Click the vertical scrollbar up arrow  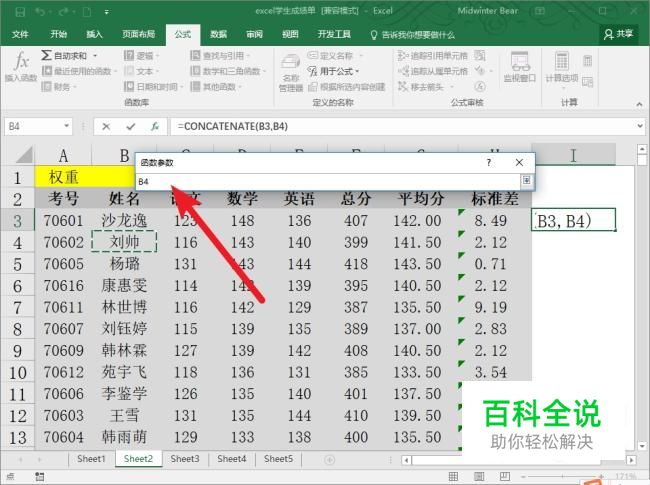[642, 149]
